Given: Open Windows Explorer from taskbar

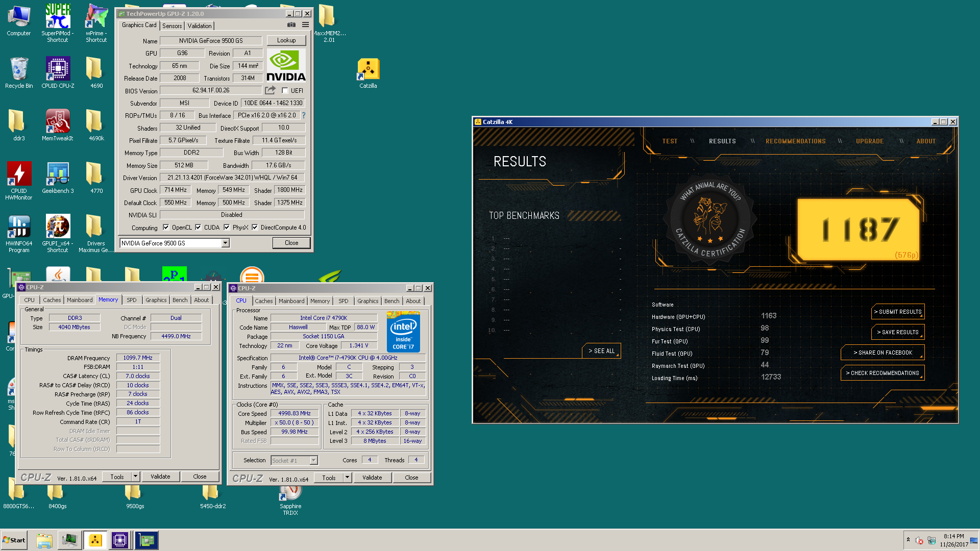Looking at the screenshot, I should (44, 540).
